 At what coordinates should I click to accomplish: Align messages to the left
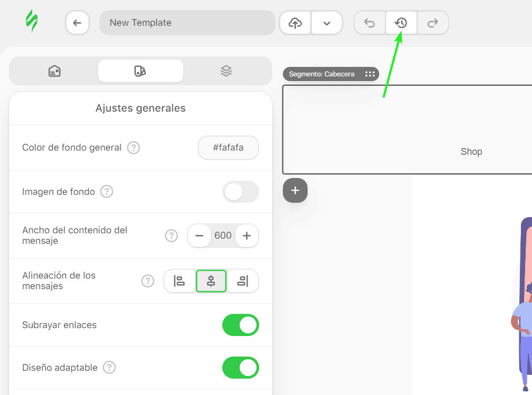(180, 281)
